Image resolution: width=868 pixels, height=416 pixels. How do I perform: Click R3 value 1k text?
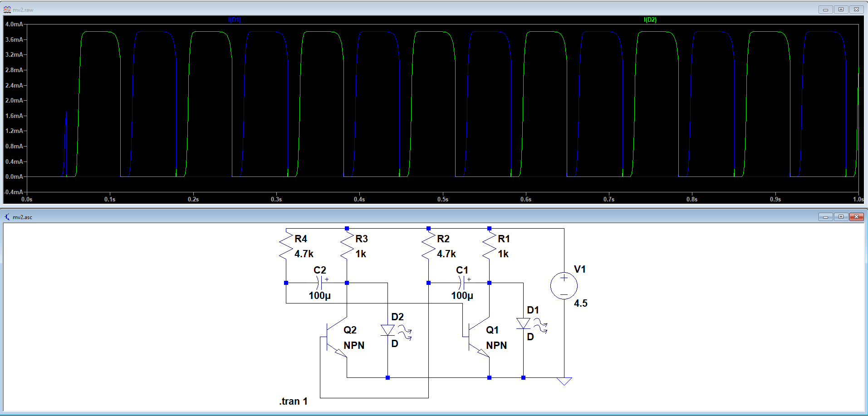click(x=361, y=254)
